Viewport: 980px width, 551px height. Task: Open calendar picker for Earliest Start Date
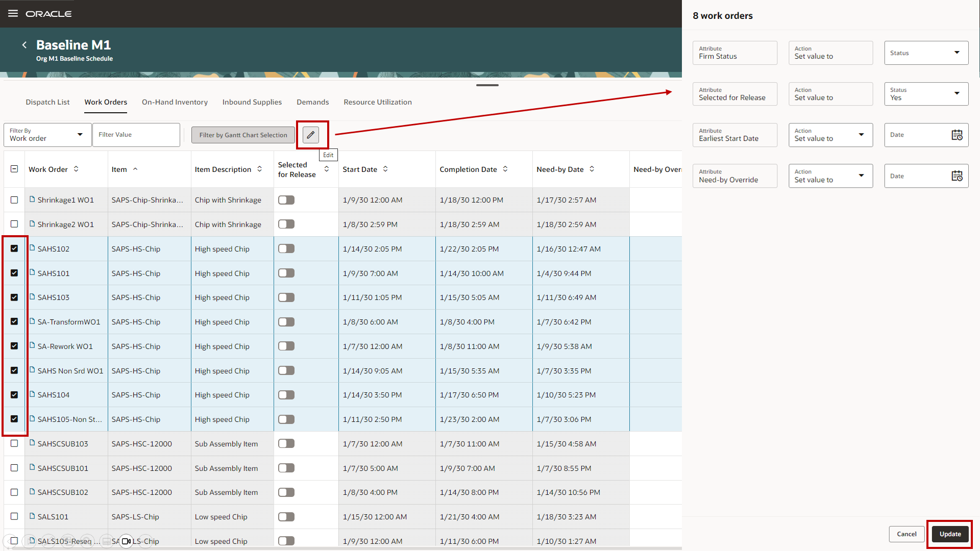coord(957,135)
